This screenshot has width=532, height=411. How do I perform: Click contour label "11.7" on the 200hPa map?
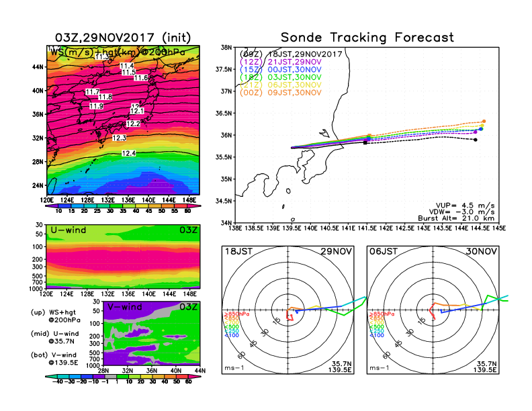[x=92, y=92]
